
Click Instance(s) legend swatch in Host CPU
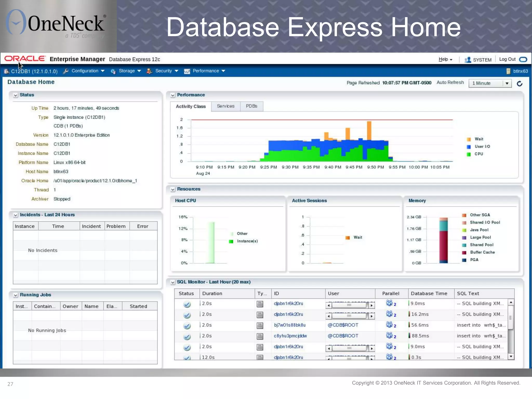(231, 241)
